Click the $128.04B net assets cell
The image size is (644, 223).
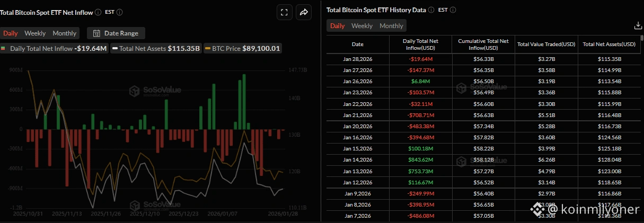click(610, 160)
